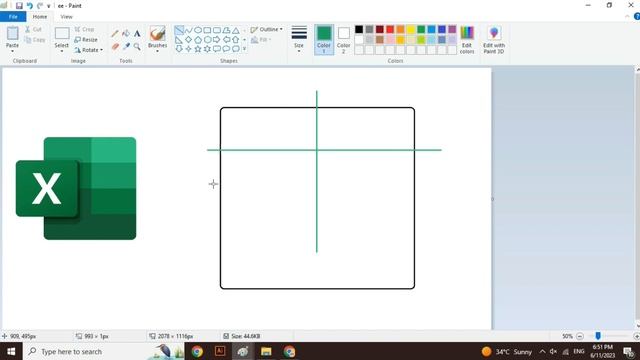Select the Pencil tool
This screenshot has width=640, height=360.
click(115, 33)
